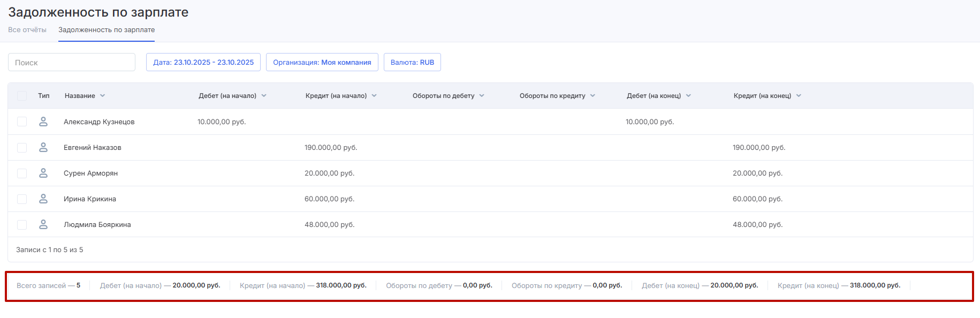Screen dimensions: 980x318
Task: Open the Кредит (на конец) column chevron
Action: click(x=799, y=96)
